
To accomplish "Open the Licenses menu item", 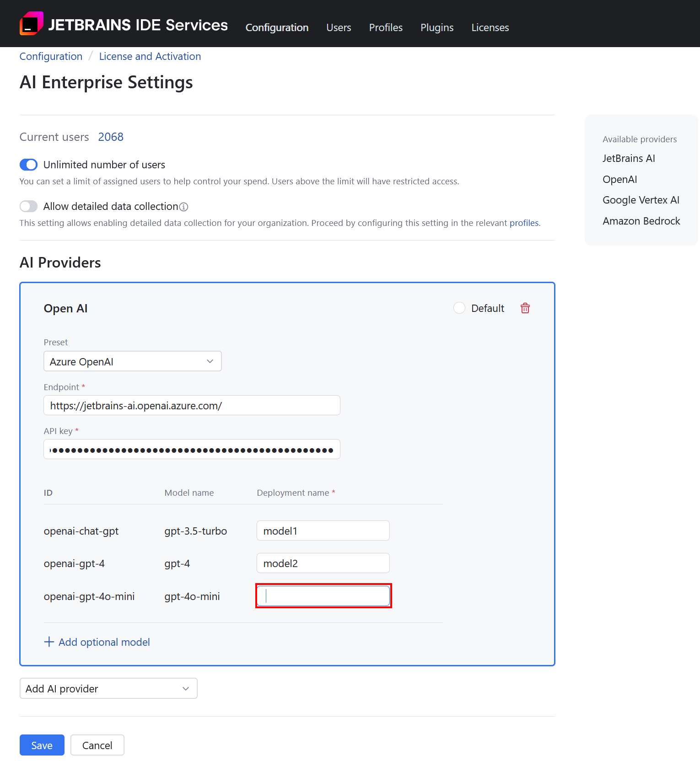I will (x=490, y=27).
